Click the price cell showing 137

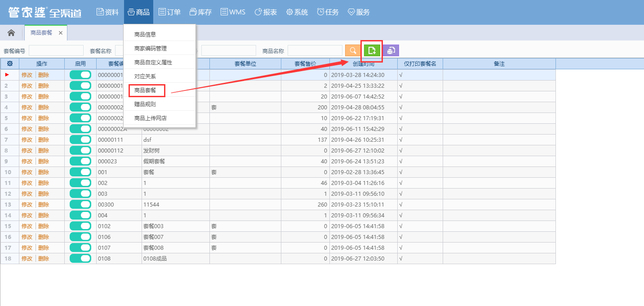click(x=306, y=140)
